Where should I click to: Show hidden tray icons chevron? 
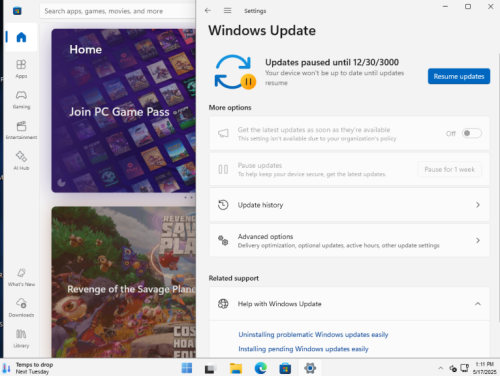pos(441,368)
